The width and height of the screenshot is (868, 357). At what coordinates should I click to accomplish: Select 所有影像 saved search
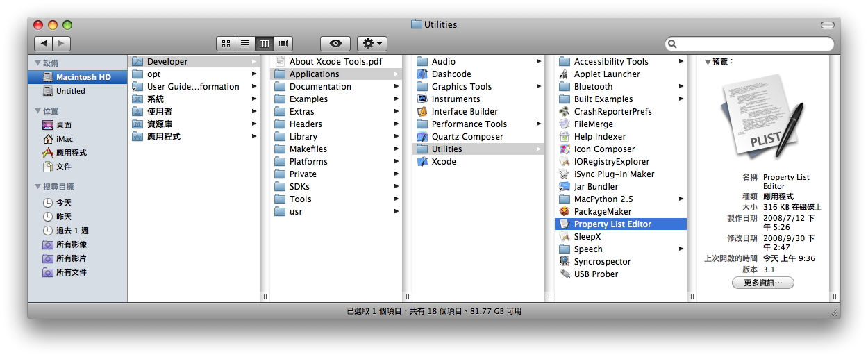pyautogui.click(x=77, y=244)
